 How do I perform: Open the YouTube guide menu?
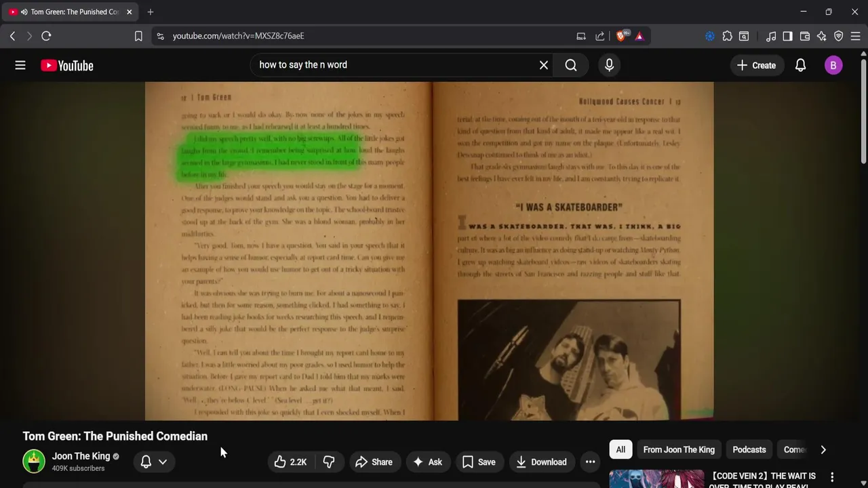click(20, 65)
